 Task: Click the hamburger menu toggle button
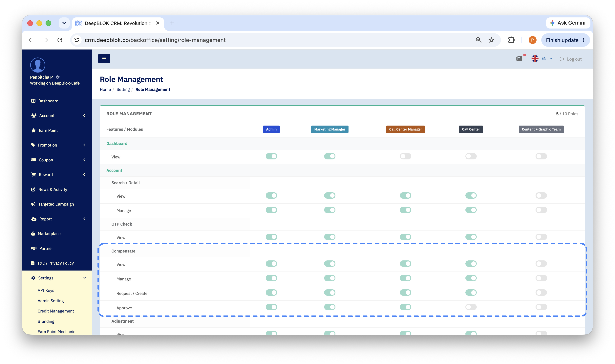tap(104, 59)
